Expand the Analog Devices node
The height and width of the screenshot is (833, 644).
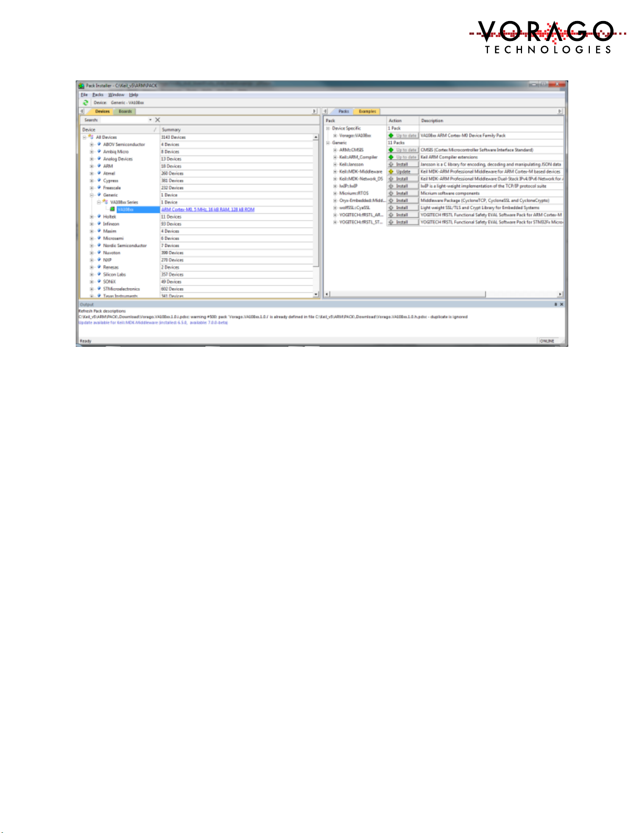(91, 159)
